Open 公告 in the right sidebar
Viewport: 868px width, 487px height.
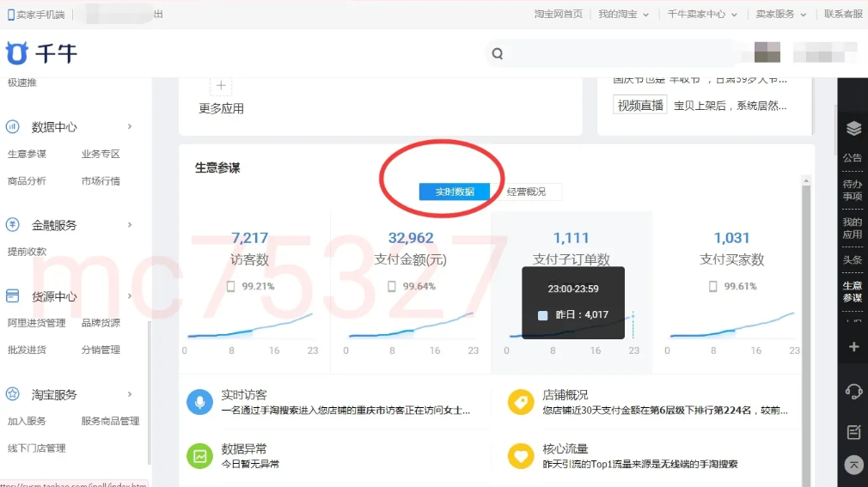click(x=853, y=158)
